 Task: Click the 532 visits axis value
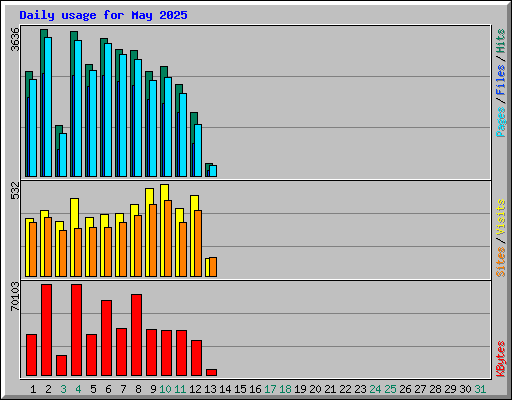tap(15, 190)
